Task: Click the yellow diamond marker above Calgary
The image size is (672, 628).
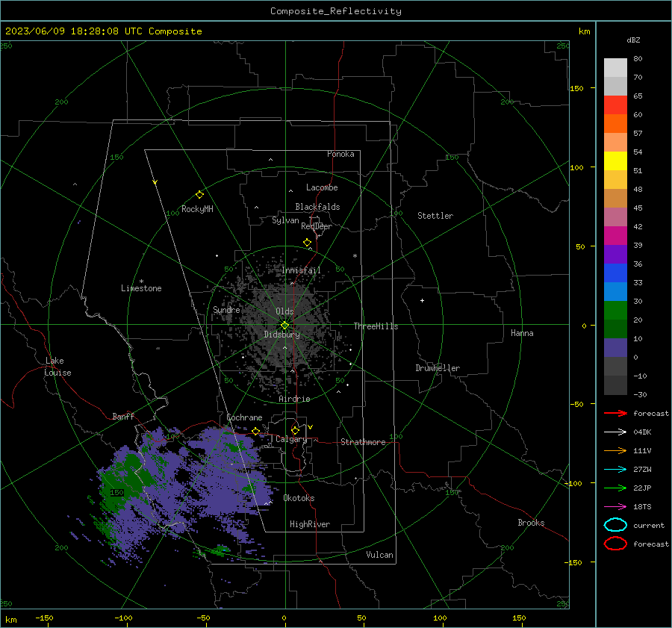Action: (x=295, y=430)
